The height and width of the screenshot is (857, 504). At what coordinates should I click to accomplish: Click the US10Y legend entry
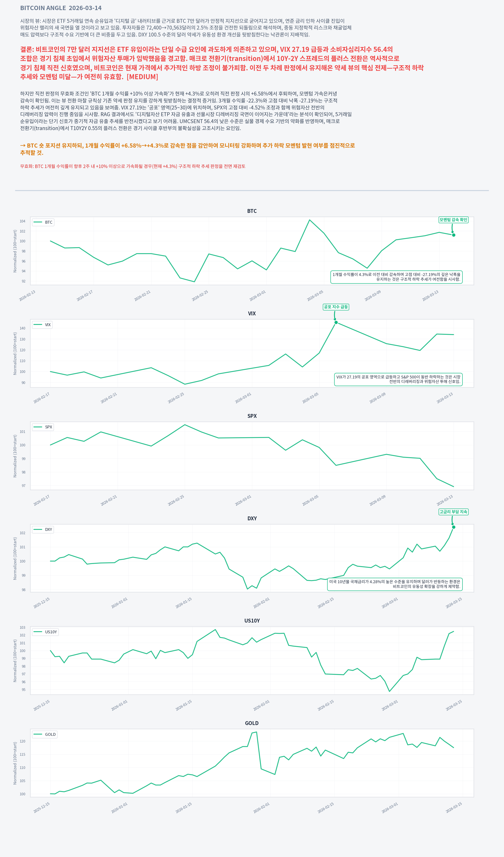tap(45, 632)
